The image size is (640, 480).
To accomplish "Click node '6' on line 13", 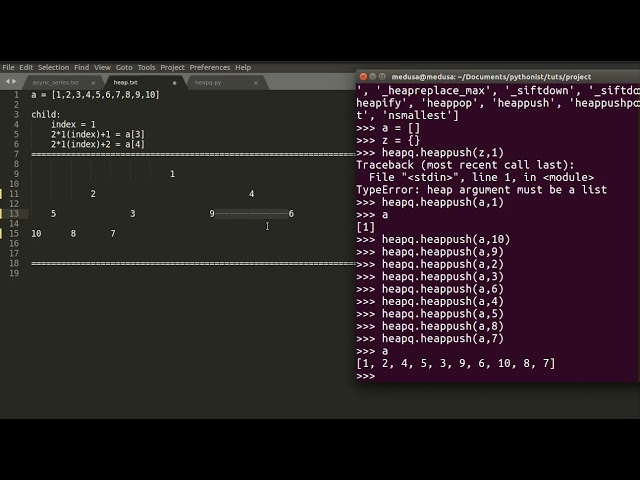I will (x=291, y=213).
